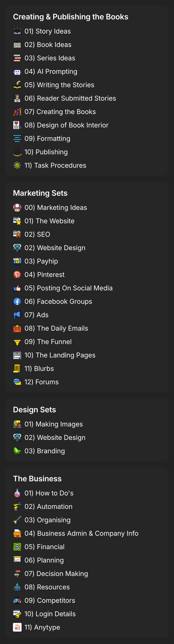Click the leaf icon beside Branding
This screenshot has width=174, height=644.
(x=17, y=451)
